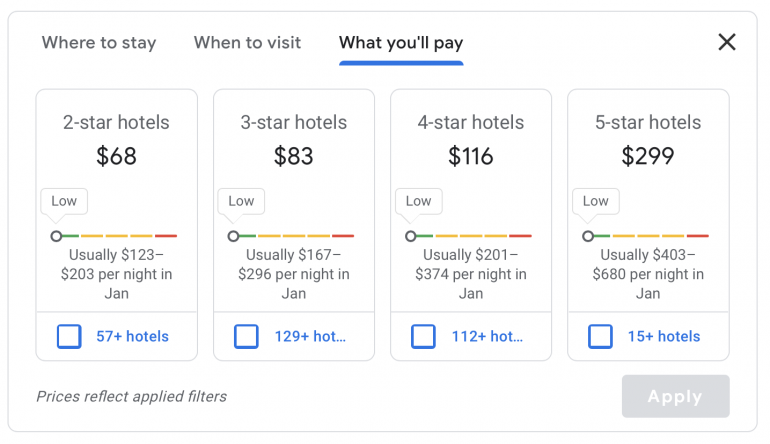Click the $299 price on 5-star card
The width and height of the screenshot is (770, 444).
pos(648,157)
